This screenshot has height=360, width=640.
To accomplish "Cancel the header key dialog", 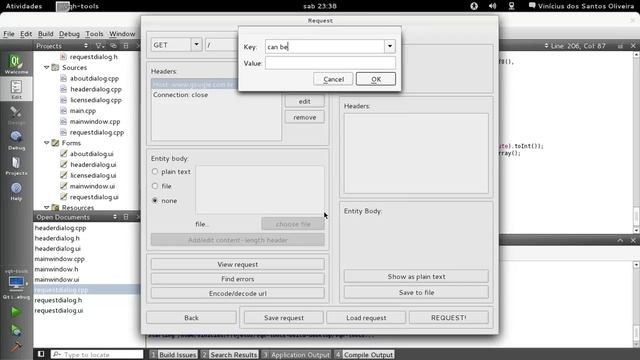I will 333,79.
